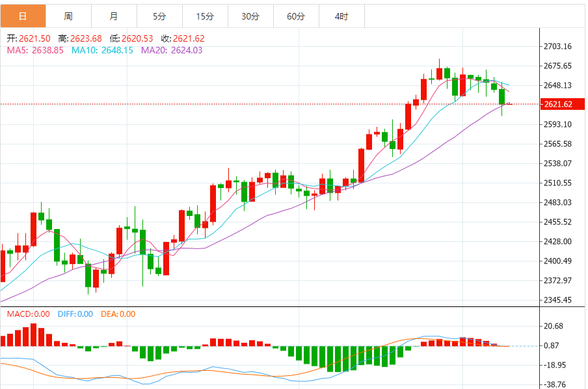This screenshot has width=588, height=389.
Task: Click the 2703.16 price axis label
Action: click(557, 46)
